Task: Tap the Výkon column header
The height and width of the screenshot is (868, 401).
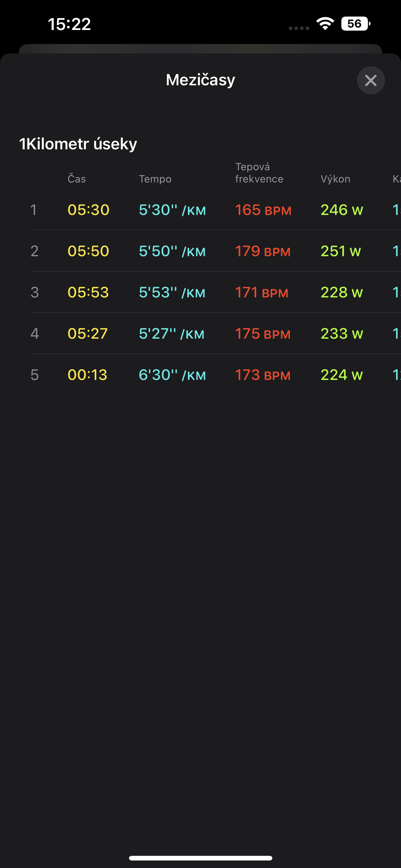Action: 335,179
